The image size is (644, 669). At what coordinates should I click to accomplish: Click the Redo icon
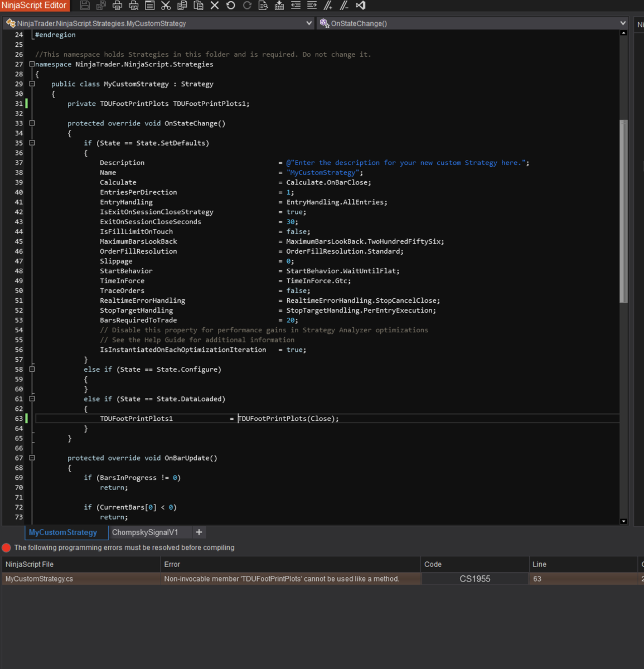click(247, 6)
